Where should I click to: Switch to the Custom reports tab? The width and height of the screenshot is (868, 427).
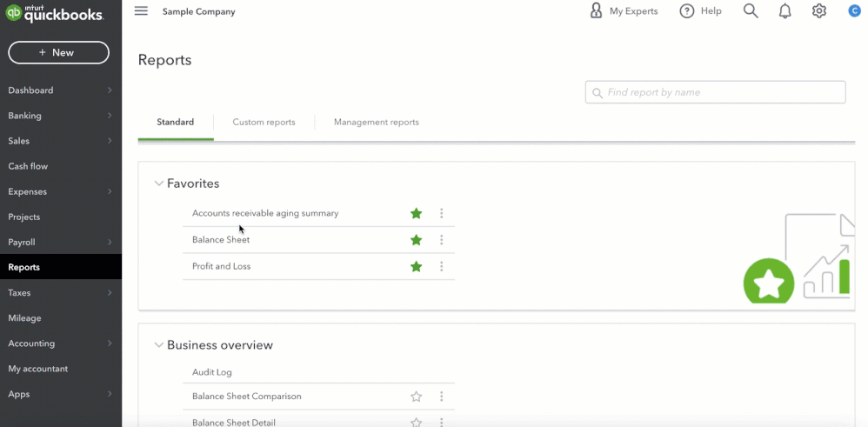[x=264, y=123]
